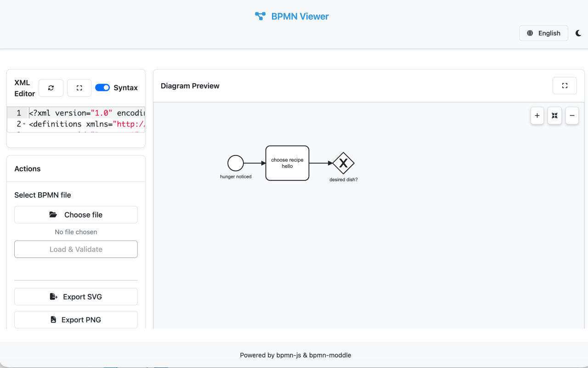Collapse the definitions fold arrow on line 2
The height and width of the screenshot is (368, 588).
click(24, 124)
